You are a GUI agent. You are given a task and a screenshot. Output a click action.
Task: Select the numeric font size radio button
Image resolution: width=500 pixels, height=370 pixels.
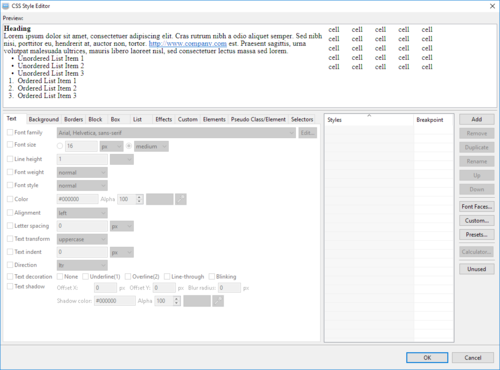tap(60, 146)
